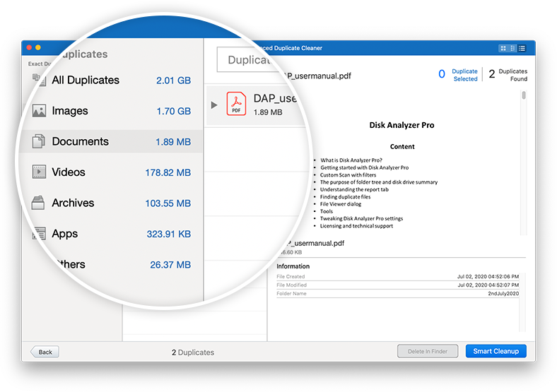This screenshot has width=557, height=392.
Task: Select the Documents category
Action: point(111,142)
